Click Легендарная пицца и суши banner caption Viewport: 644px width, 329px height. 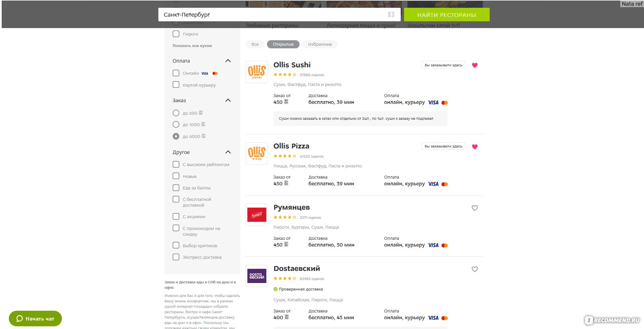click(x=361, y=25)
